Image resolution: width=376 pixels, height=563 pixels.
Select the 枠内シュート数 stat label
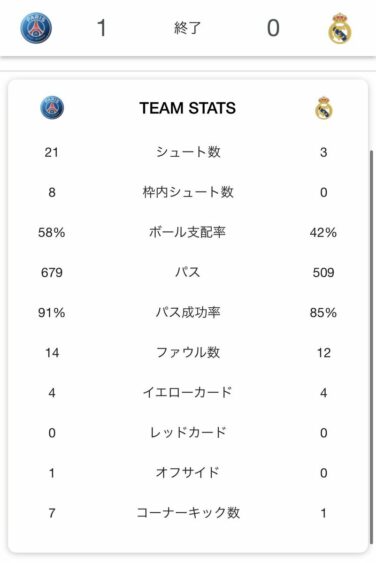click(188, 192)
